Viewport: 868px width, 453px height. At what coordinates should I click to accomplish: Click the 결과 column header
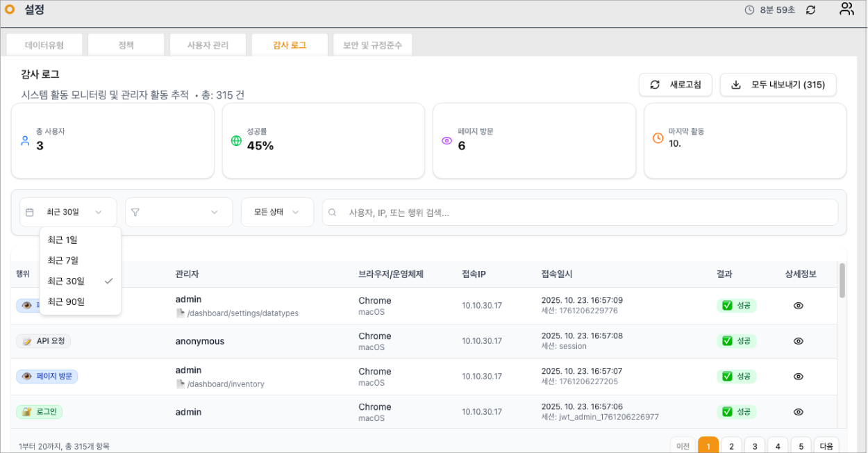tap(724, 274)
